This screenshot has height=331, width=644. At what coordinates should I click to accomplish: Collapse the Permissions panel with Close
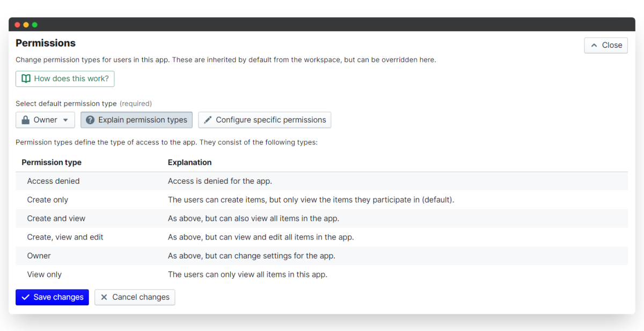606,45
